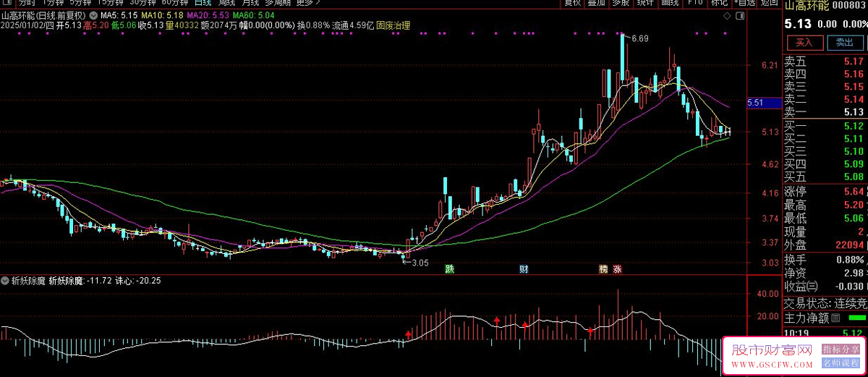Select the 日线 daily chart tab
868x377 pixels.
click(x=203, y=3)
